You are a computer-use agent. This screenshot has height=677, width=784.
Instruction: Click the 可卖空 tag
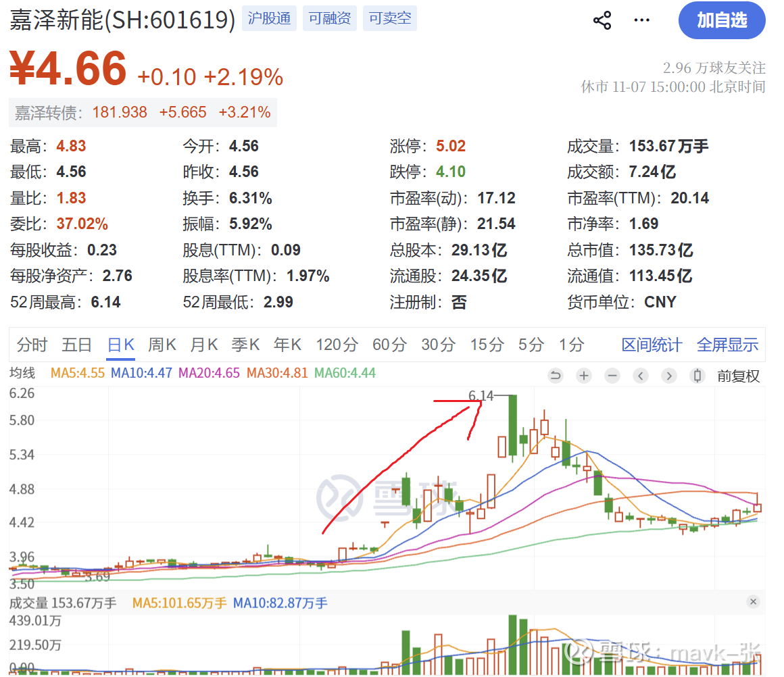390,18
